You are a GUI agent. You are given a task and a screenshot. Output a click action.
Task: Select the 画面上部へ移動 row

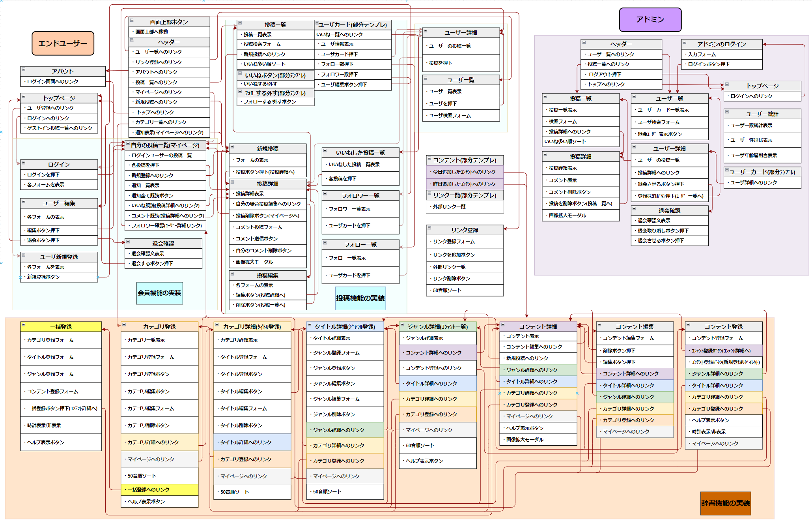tap(169, 32)
